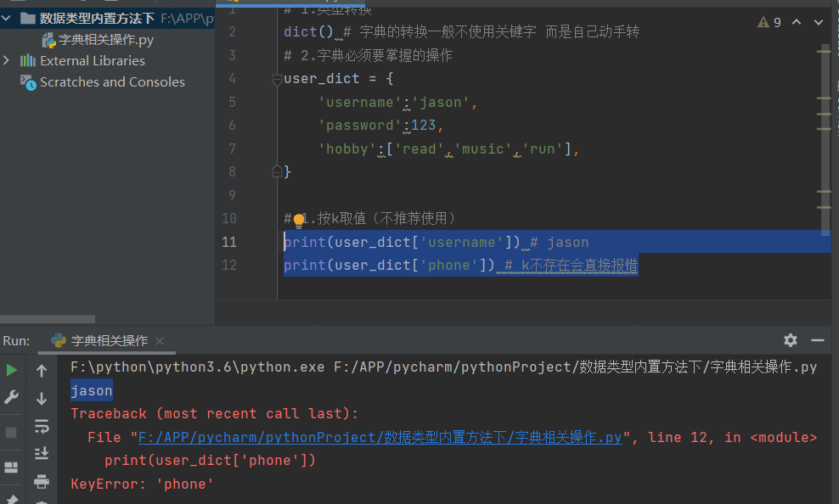
Task: Switch to 字典相关操作 run tab
Action: (110, 340)
